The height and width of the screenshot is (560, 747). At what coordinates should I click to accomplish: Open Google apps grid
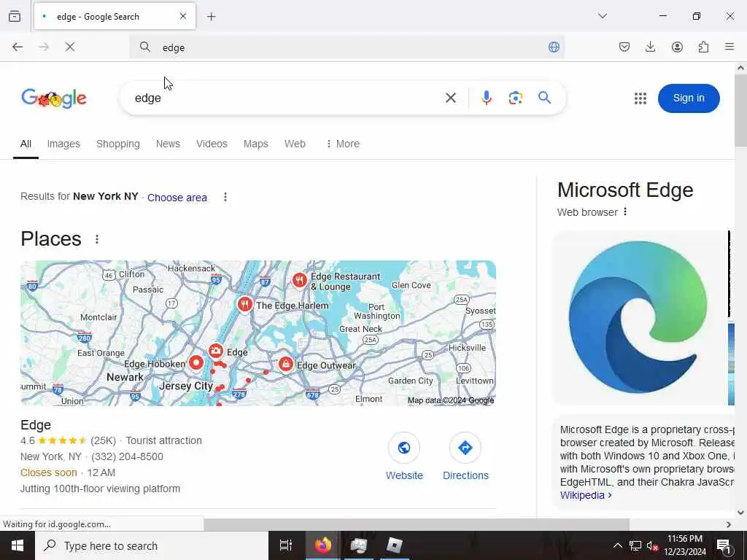pyautogui.click(x=640, y=98)
